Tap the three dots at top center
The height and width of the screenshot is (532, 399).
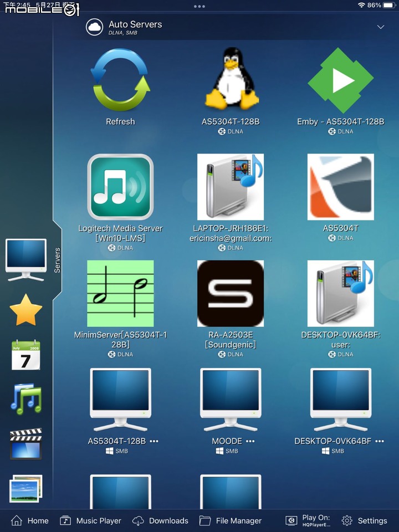199,6
